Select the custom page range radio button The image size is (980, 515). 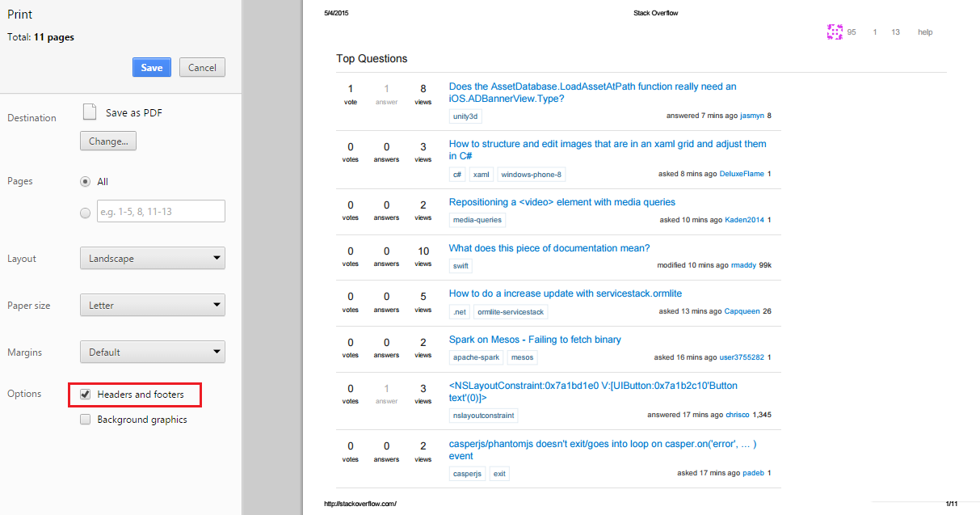[x=85, y=211]
